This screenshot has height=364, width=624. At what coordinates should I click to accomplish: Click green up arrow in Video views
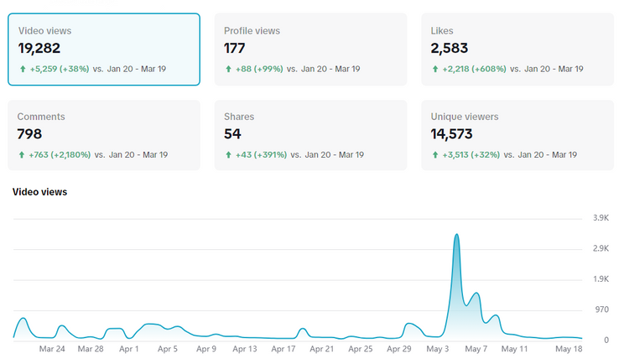coord(23,69)
